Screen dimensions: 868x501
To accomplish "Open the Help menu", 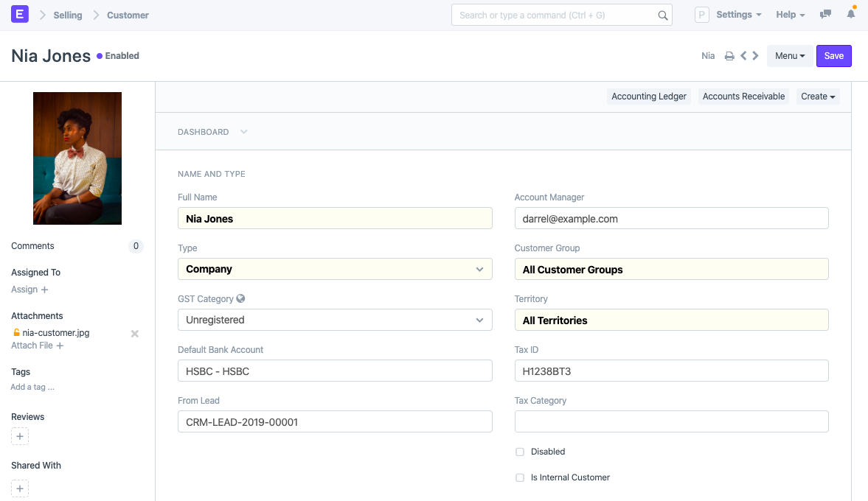I will tap(790, 15).
